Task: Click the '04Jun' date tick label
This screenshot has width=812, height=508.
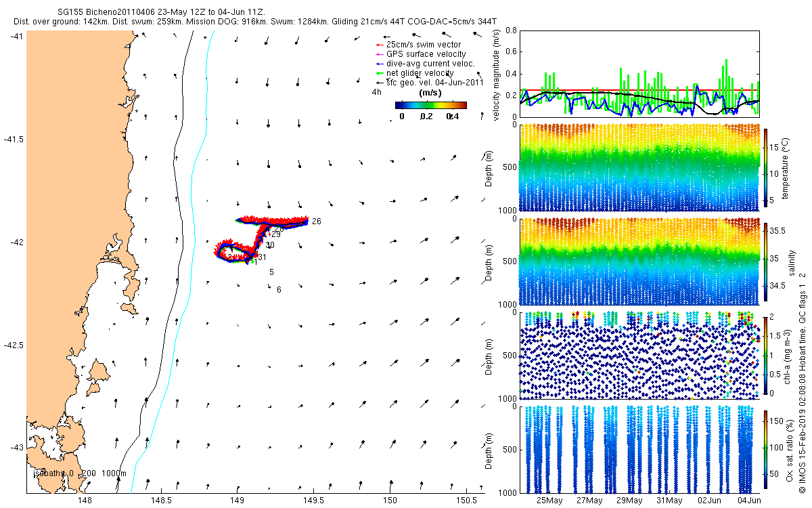Action: coord(750,501)
